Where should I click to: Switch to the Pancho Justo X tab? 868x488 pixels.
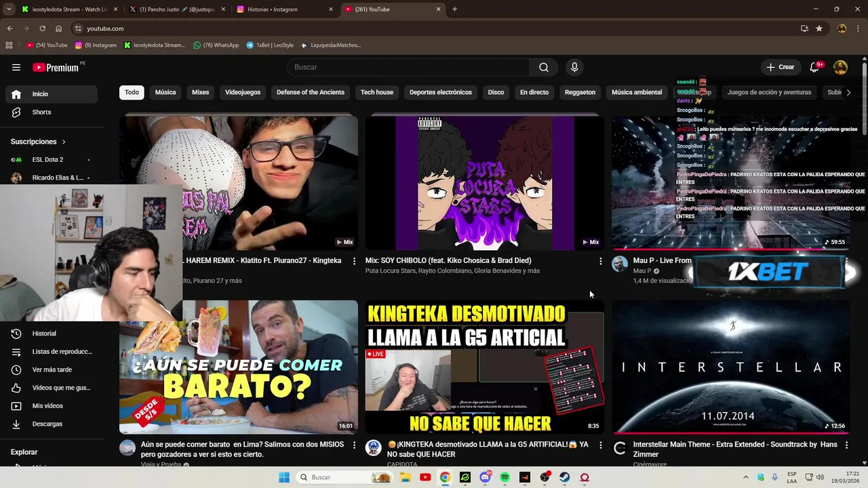click(176, 9)
